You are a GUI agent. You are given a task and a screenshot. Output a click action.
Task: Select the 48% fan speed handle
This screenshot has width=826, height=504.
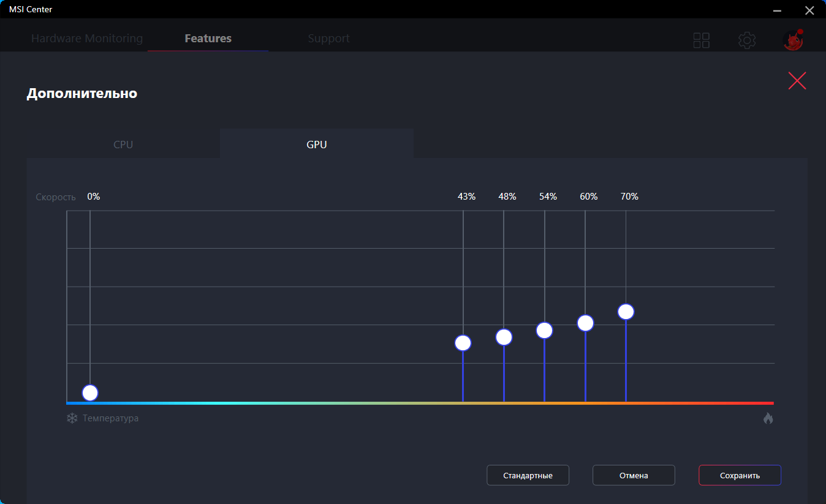(x=504, y=337)
